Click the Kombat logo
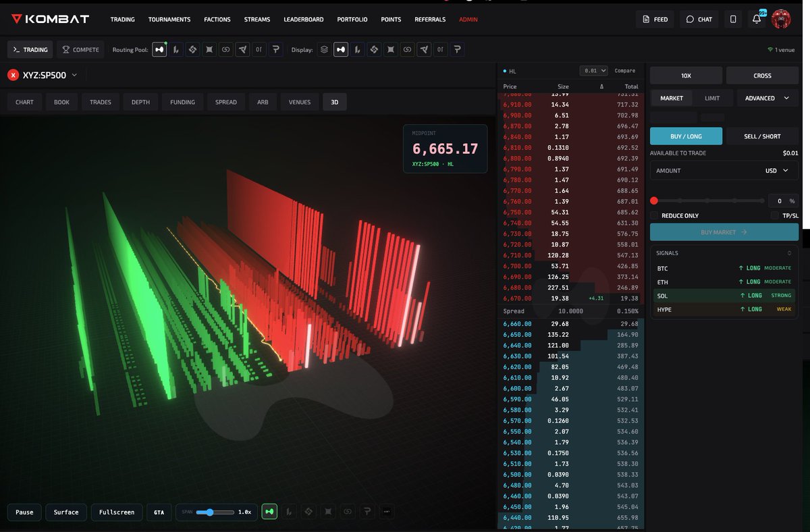Image resolution: width=810 pixels, height=532 pixels. coord(50,19)
